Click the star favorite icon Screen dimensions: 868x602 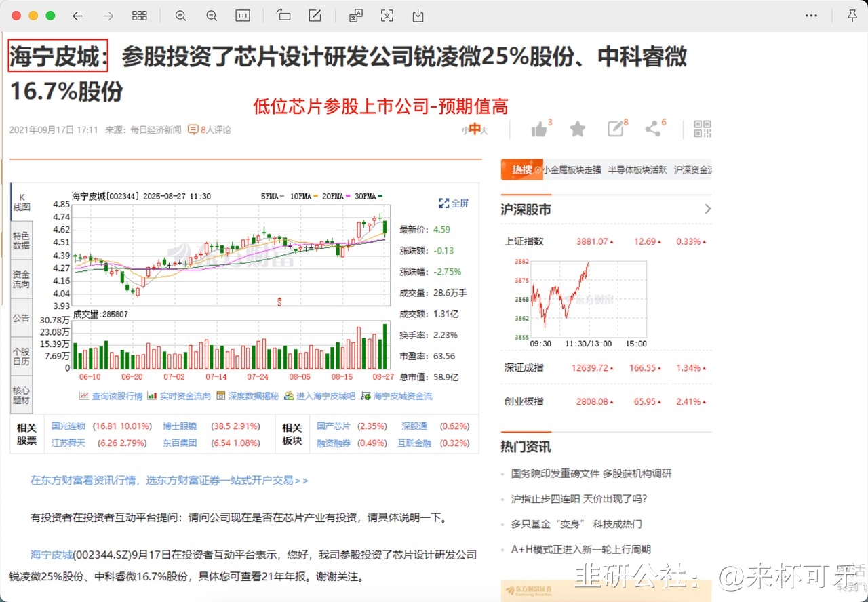coord(578,129)
